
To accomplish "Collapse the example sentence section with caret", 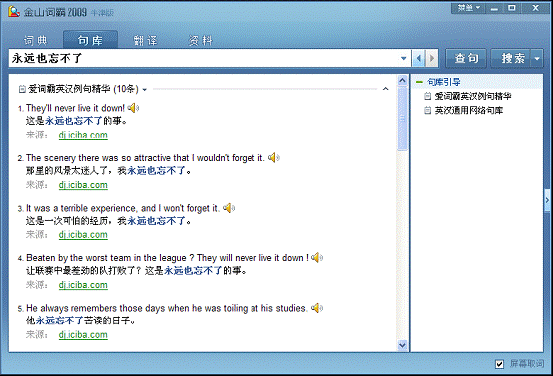I will pos(385,89).
